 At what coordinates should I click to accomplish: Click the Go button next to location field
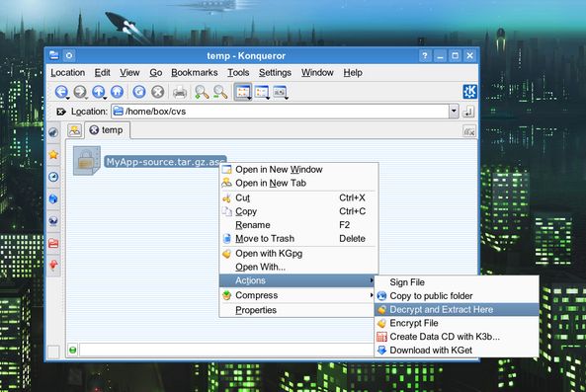(x=468, y=112)
